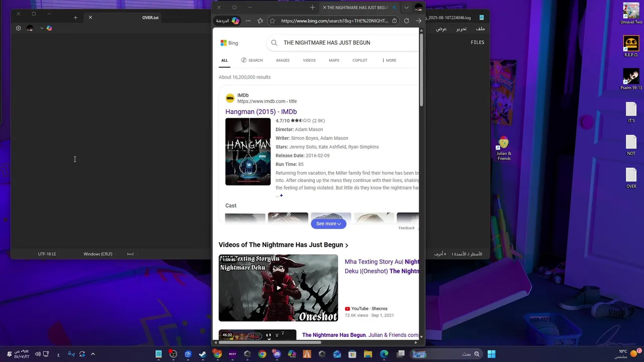Show hidden tray icons chevron
Viewport: 644px width, 362px height.
[x=93, y=354]
